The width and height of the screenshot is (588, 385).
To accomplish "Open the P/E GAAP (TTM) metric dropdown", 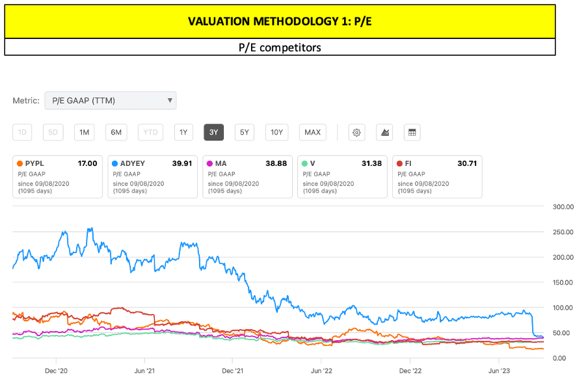I will [110, 100].
